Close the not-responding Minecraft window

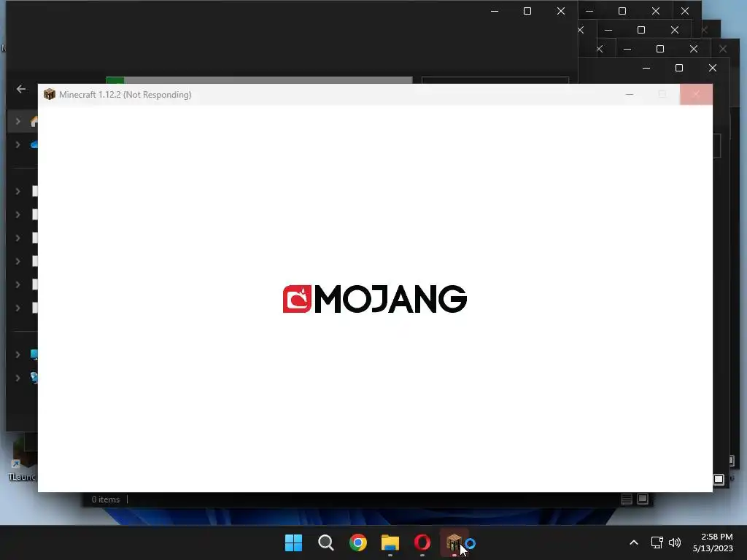tap(696, 94)
